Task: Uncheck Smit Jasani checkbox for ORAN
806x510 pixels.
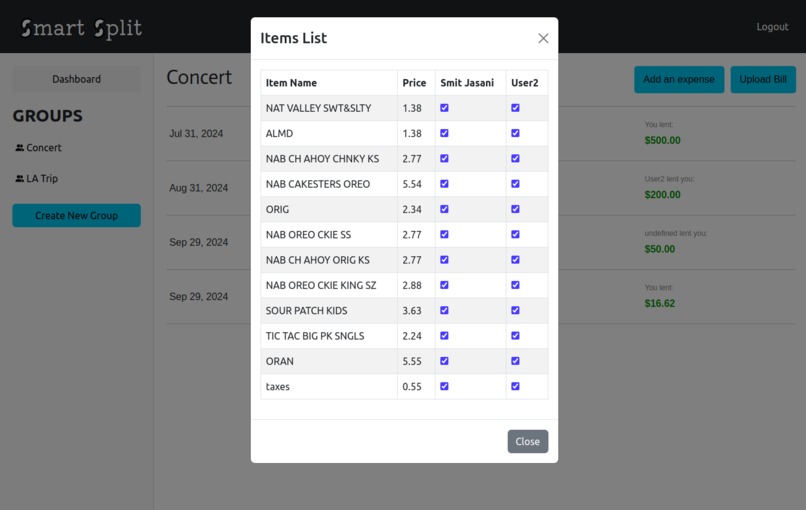Action: coord(445,361)
